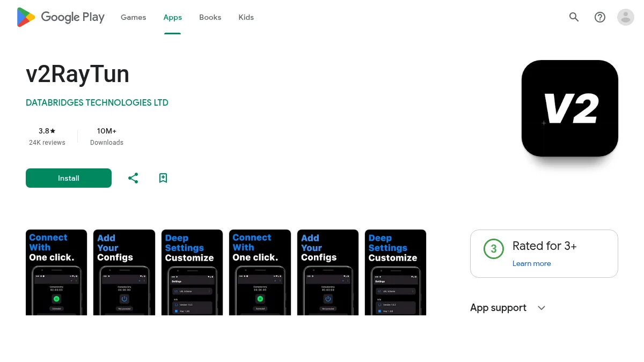Install the v2RayTun app
This screenshot has height=362, width=644.
(x=69, y=178)
